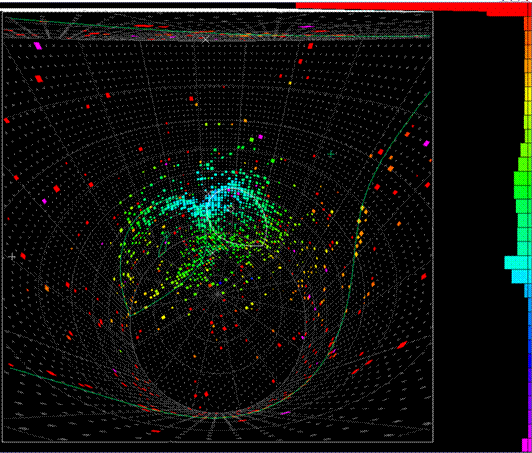Screen dimensions: 532x453
Task: Select the red hit at the display's bottom edge
Action: point(156,431)
